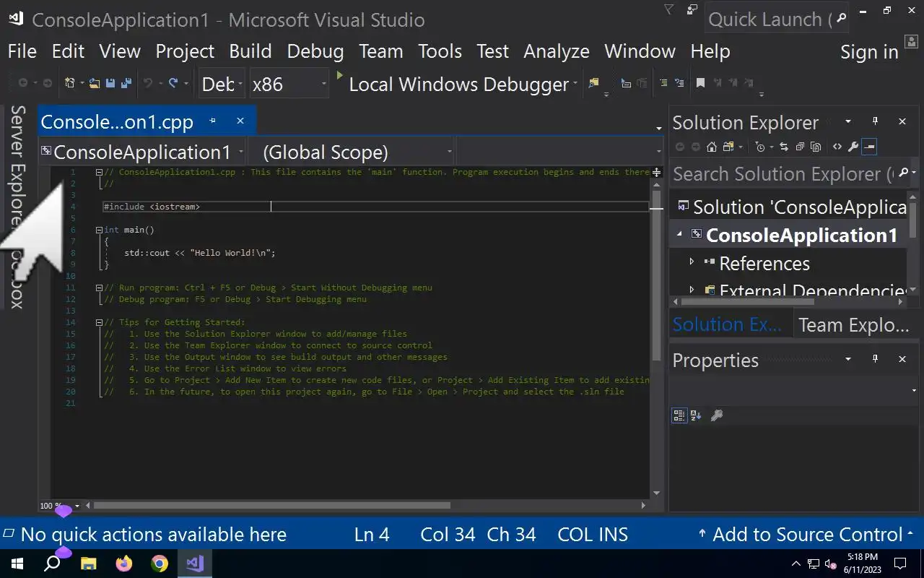Click the Switch Views icon in Solution Explorer
924x578 pixels.
(728, 147)
